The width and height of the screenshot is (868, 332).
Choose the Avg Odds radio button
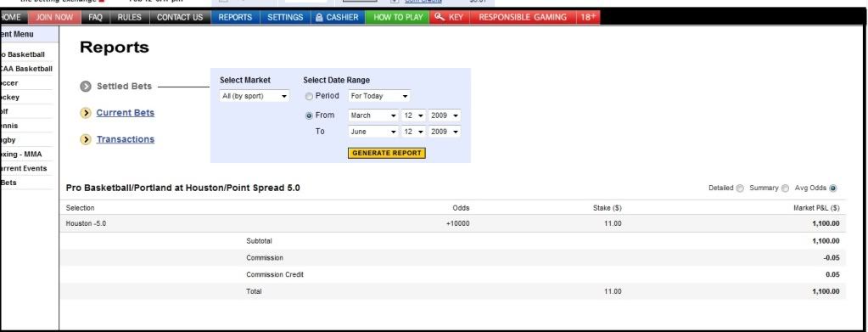(x=833, y=189)
